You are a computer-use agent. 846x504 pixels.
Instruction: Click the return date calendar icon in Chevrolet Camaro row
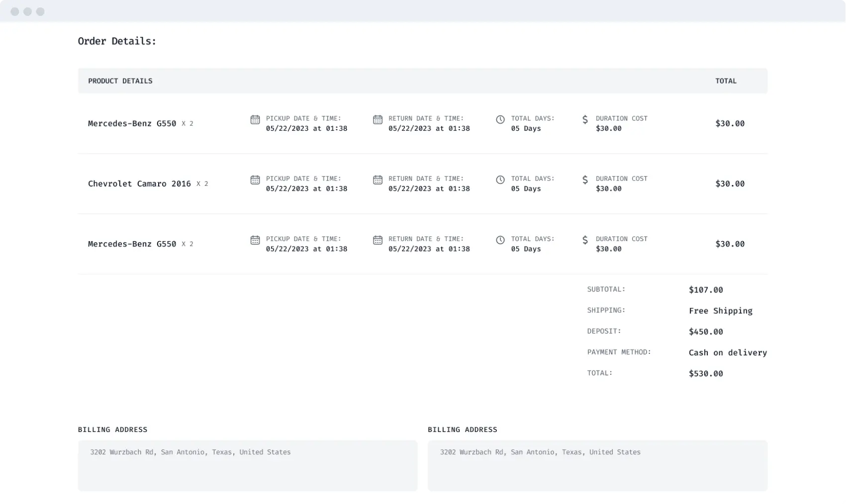[x=377, y=180]
